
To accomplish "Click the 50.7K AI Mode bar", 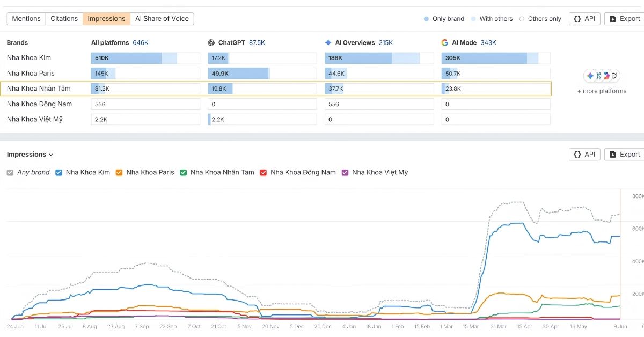I will click(x=496, y=74).
